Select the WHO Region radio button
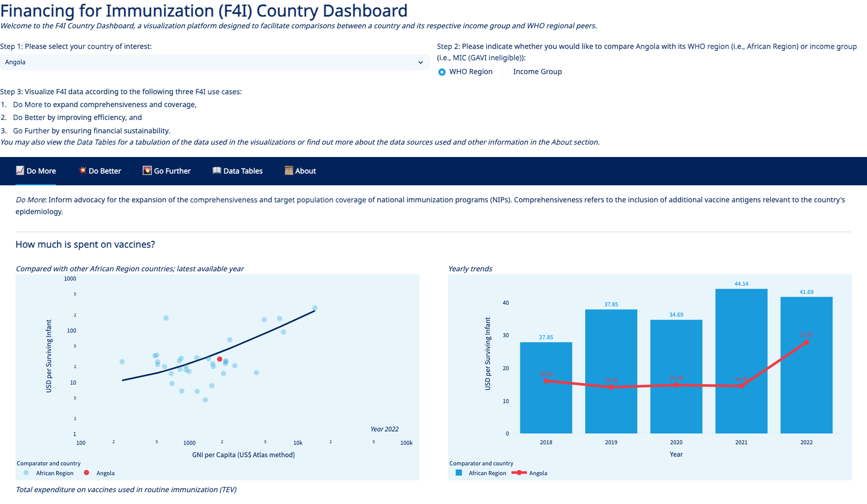 pos(441,72)
